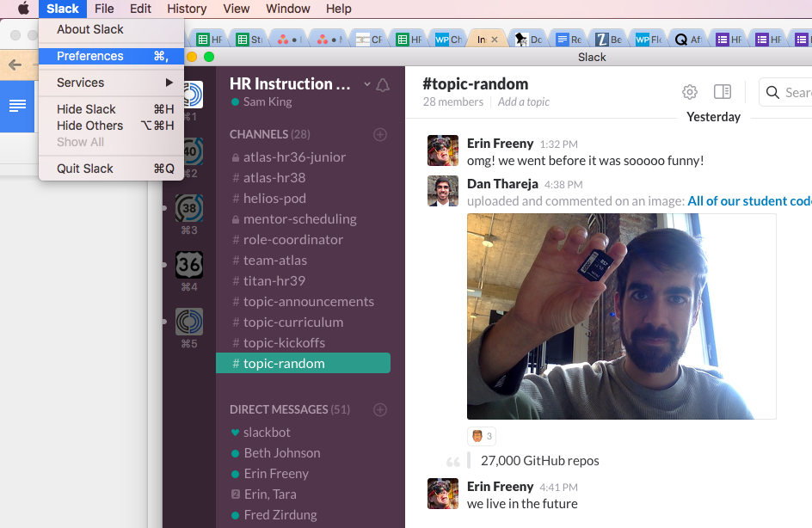Select Preferences in Slack menu
This screenshot has height=528, width=812.
[x=111, y=56]
